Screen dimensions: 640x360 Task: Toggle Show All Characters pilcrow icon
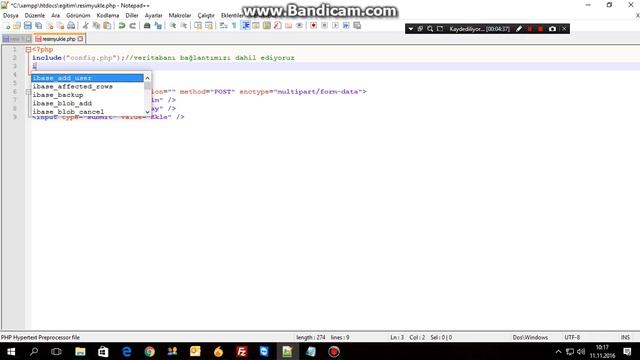(234, 26)
